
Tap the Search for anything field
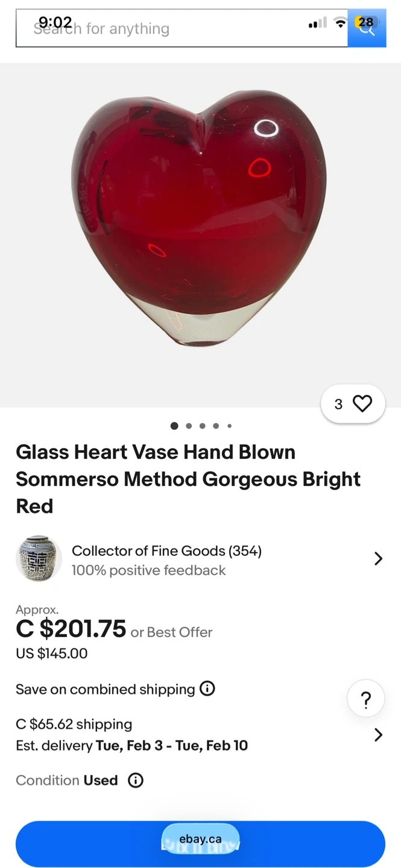pos(181,28)
